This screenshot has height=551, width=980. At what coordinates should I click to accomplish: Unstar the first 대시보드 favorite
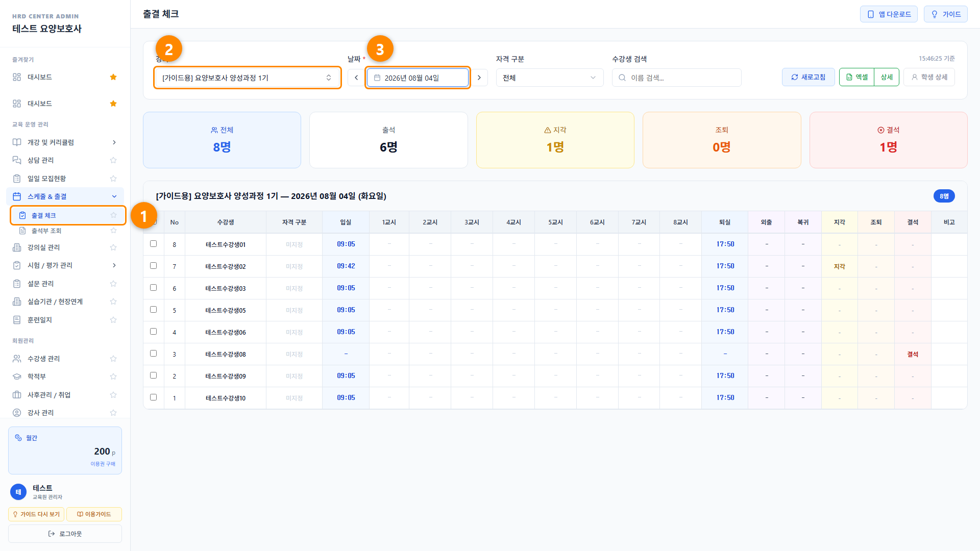pos(113,77)
